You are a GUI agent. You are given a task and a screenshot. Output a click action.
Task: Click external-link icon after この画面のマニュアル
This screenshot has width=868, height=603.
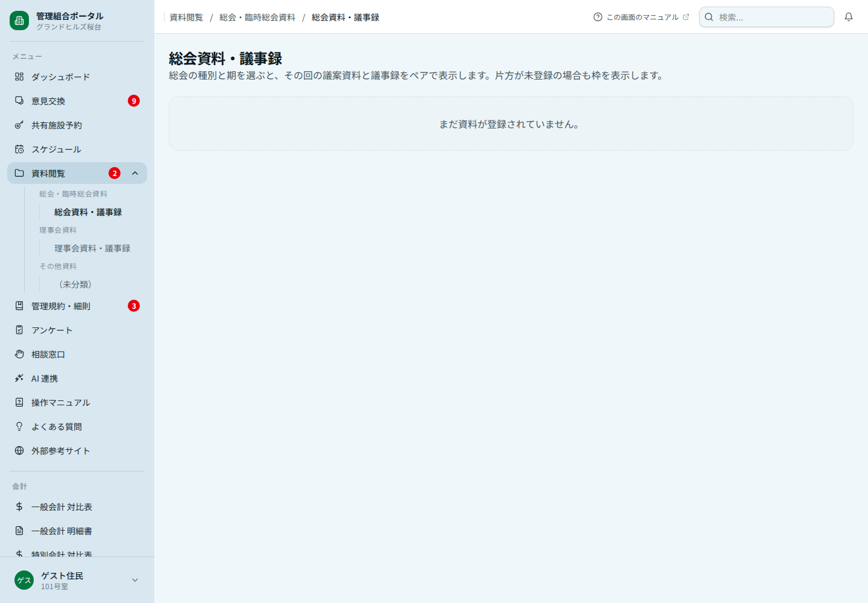(x=686, y=17)
